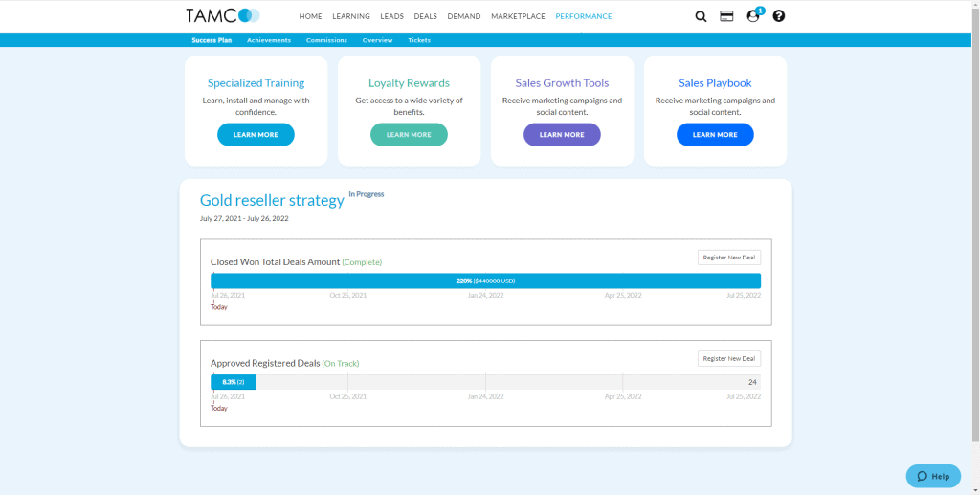
Task: Click the Specialized Training heading
Action: [256, 83]
